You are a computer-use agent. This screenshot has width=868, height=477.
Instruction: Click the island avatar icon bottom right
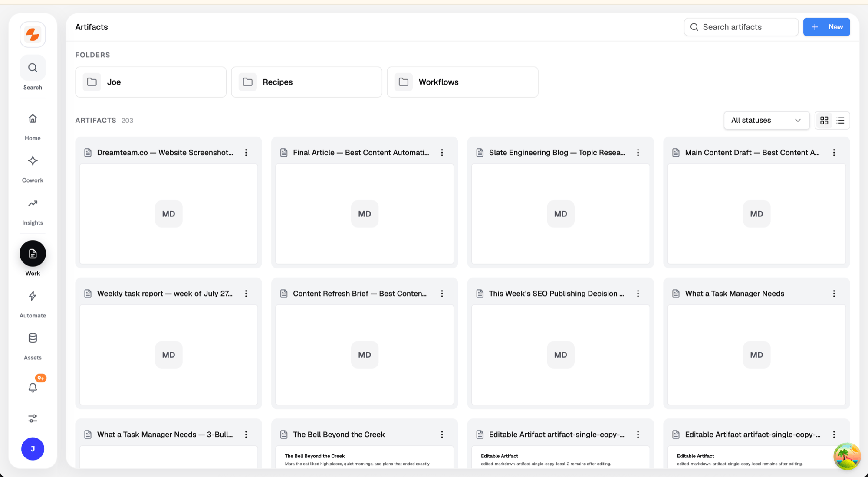847,456
